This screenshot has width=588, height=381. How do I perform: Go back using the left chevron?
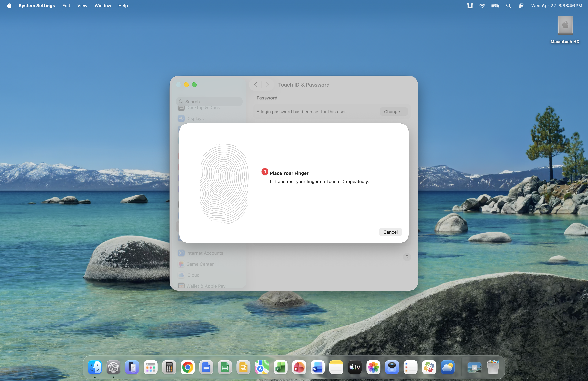click(x=255, y=84)
